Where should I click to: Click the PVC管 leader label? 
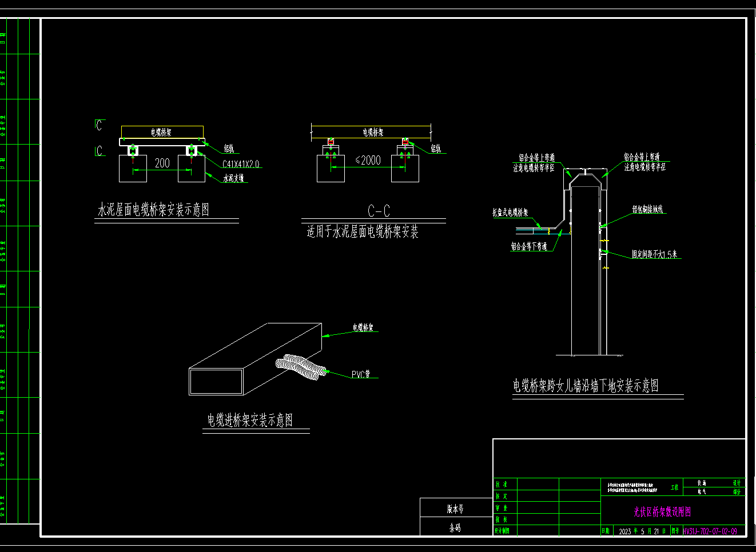point(361,374)
